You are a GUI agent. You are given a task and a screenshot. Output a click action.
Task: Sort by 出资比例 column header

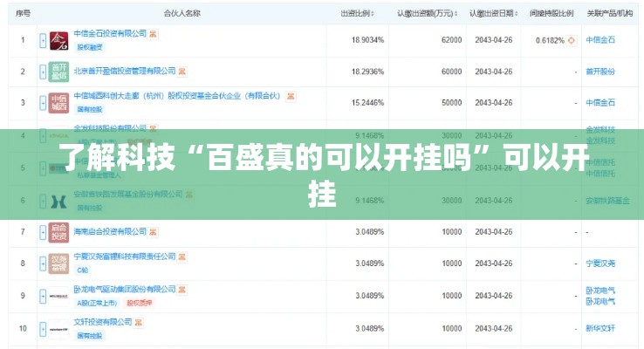[x=357, y=14]
